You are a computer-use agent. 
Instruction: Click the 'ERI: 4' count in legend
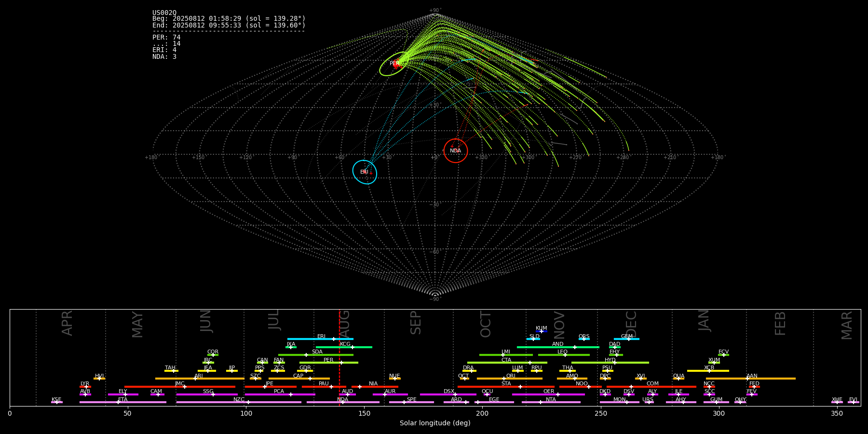coord(164,50)
